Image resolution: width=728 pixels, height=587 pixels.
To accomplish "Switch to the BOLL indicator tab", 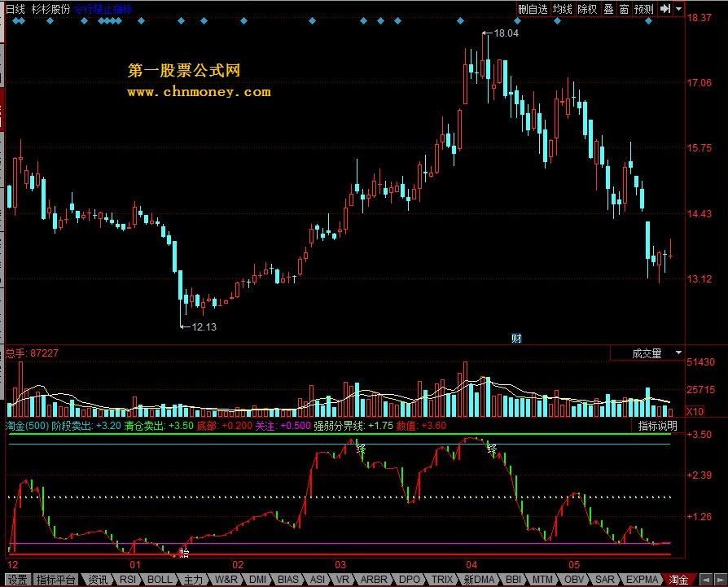I will pos(160,580).
